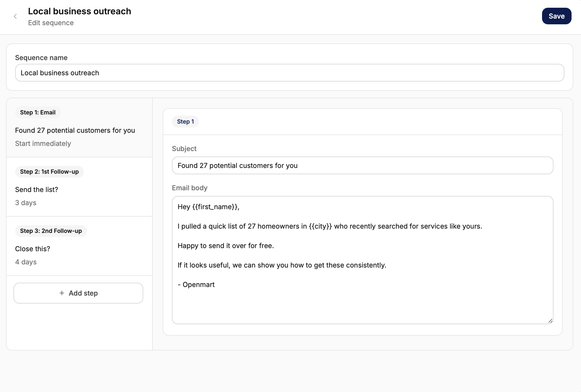Viewport: 581px width, 392px height.
Task: Click the 'Close this?' step subject
Action: pos(33,249)
